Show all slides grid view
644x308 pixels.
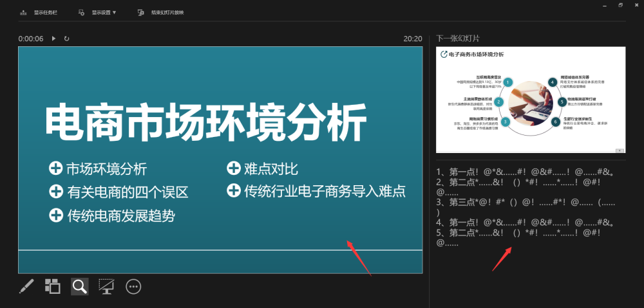pos(53,286)
